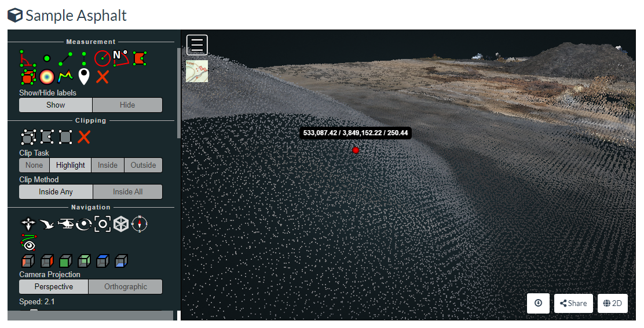This screenshot has width=644, height=328.
Task: Click the Share button
Action: point(573,303)
